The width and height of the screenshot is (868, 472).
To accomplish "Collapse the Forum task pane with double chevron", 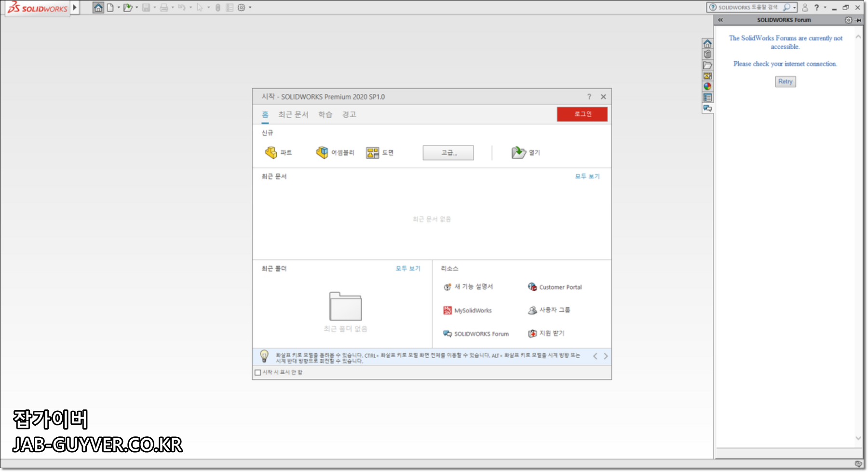I will coord(720,20).
